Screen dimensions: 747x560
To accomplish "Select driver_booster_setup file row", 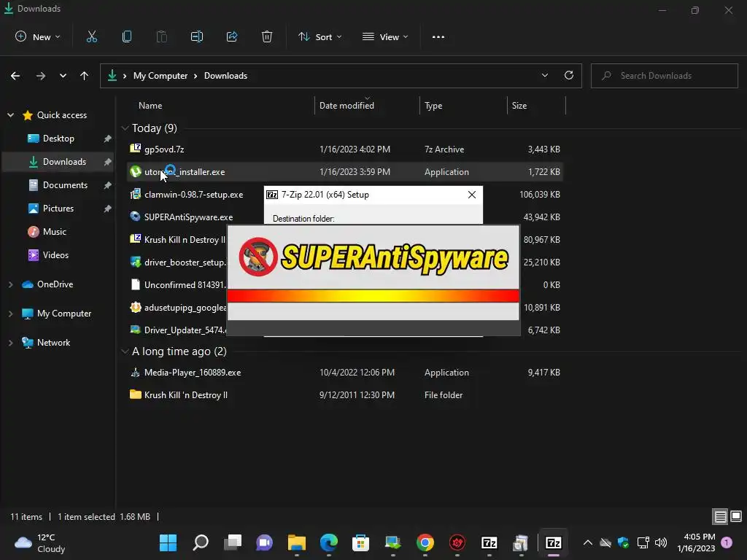I will coord(177,262).
